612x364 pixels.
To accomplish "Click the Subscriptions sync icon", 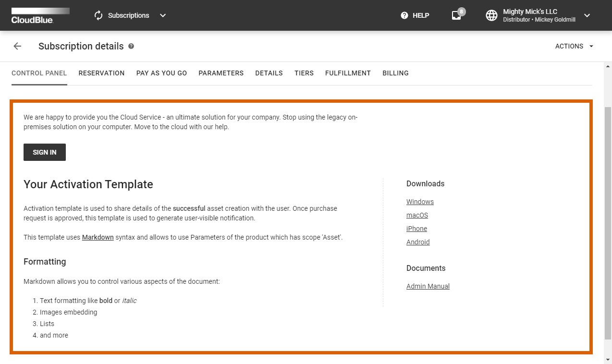I will (x=98, y=15).
